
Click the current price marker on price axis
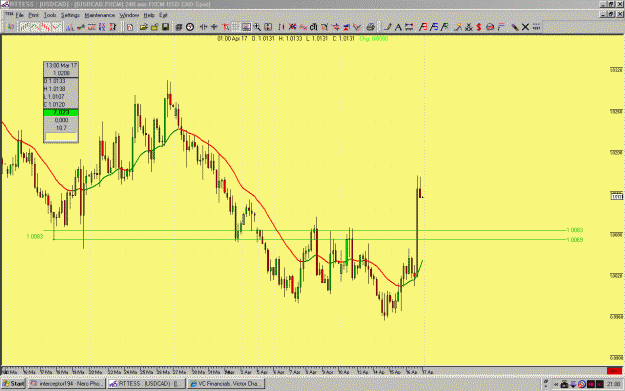coord(617,196)
